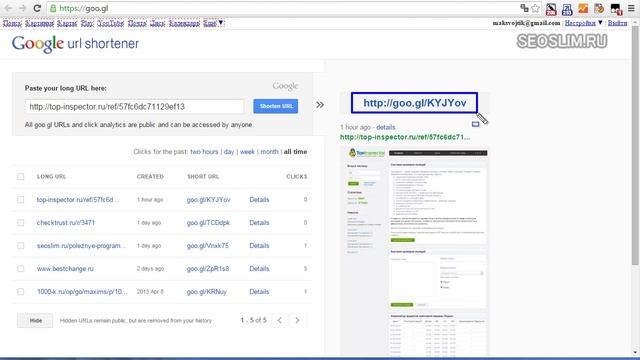
Task: Open Details for goo.gl/KYJYov row
Action: [259, 200]
